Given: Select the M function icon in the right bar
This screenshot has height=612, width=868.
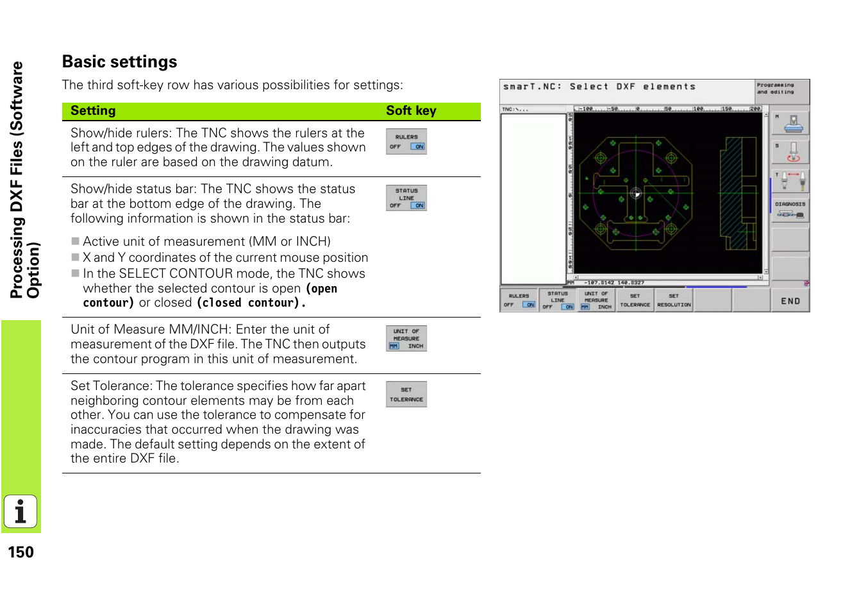Looking at the screenshot, I should click(x=790, y=123).
